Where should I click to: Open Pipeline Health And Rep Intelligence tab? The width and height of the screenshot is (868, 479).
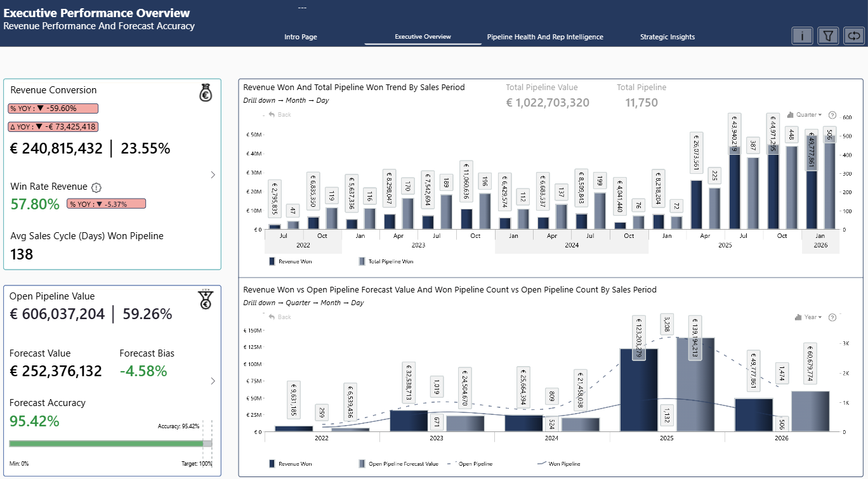coord(545,37)
